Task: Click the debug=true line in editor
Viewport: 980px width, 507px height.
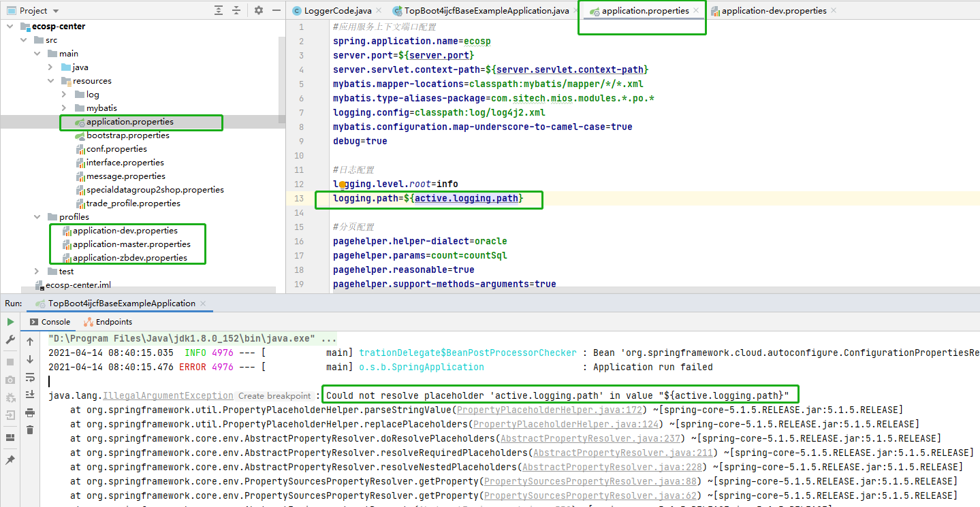Action: [360, 141]
